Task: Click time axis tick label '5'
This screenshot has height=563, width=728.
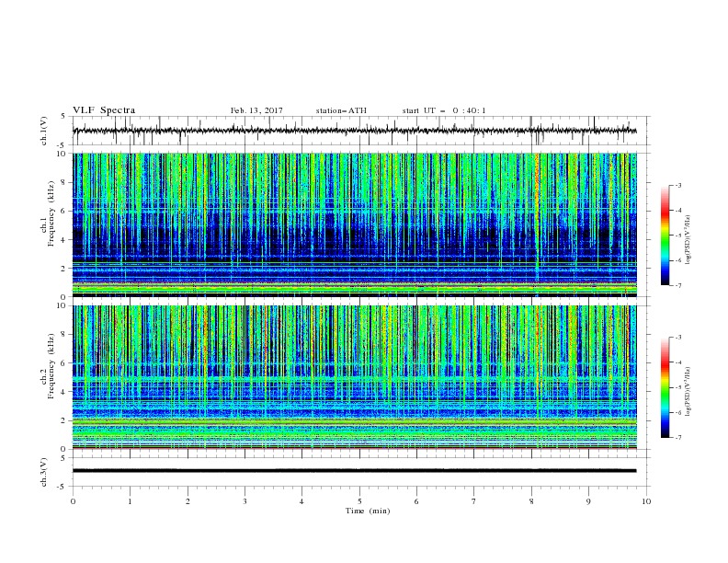Action: click(x=359, y=501)
